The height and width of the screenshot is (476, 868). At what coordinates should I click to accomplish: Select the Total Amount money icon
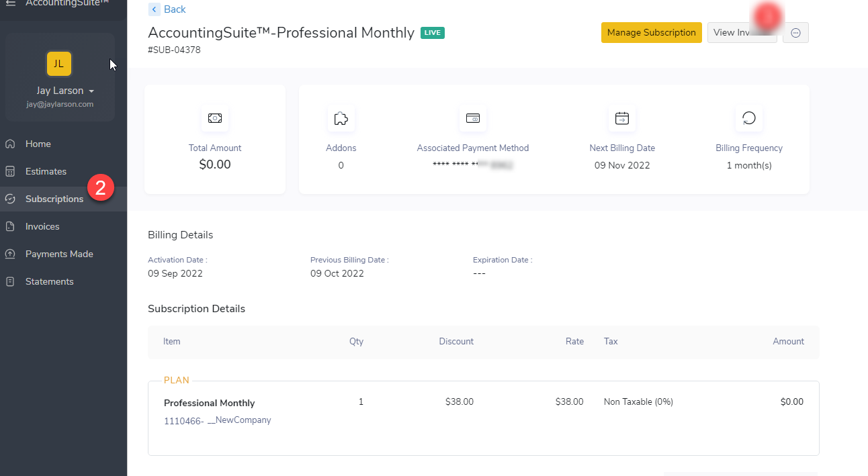215,118
